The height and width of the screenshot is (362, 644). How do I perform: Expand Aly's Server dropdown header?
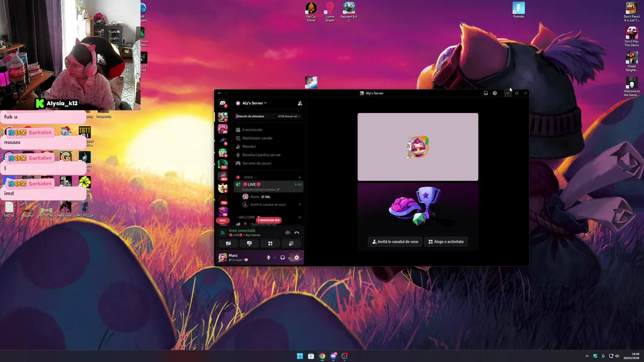click(x=255, y=103)
